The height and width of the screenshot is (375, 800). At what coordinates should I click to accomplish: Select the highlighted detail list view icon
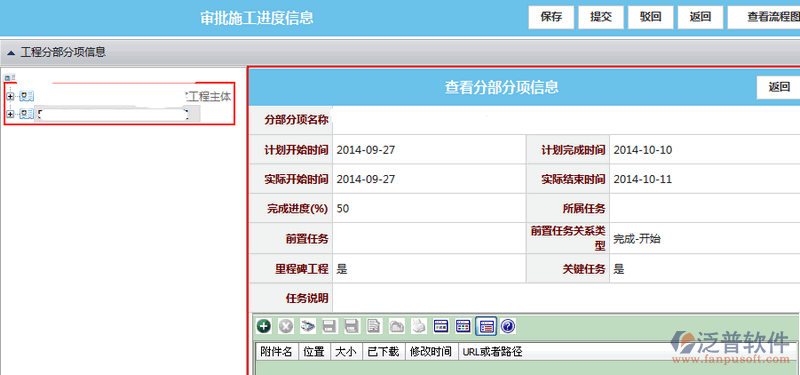[486, 326]
